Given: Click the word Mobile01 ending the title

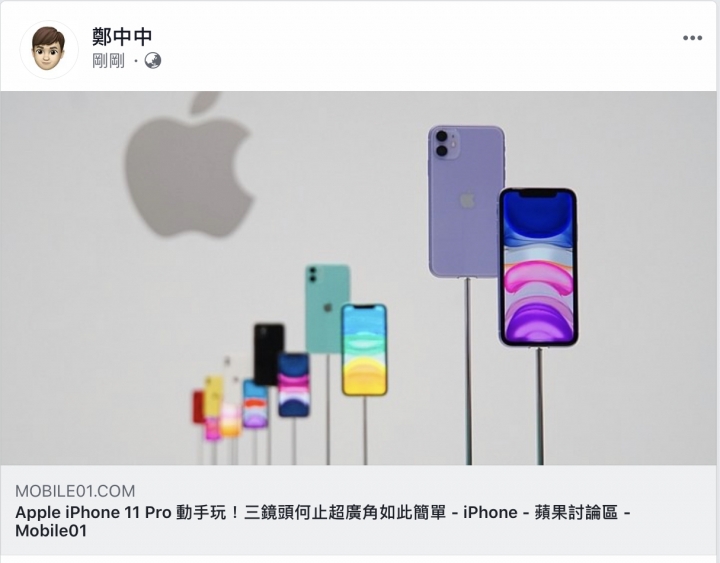Looking at the screenshot, I should coord(51,531).
